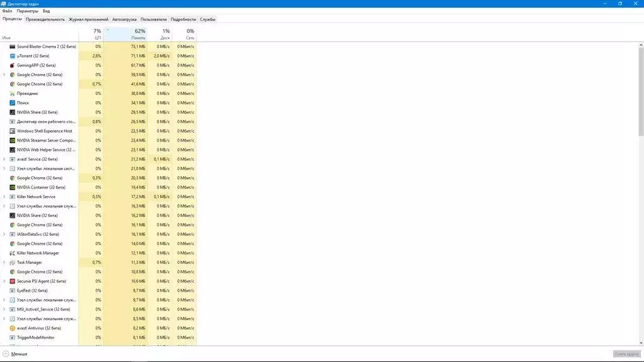Switch to the Службы tab

click(x=208, y=19)
